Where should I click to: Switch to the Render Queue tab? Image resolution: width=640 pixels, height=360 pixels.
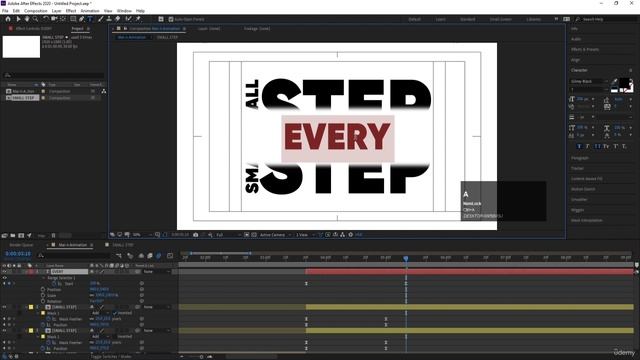tap(21, 245)
